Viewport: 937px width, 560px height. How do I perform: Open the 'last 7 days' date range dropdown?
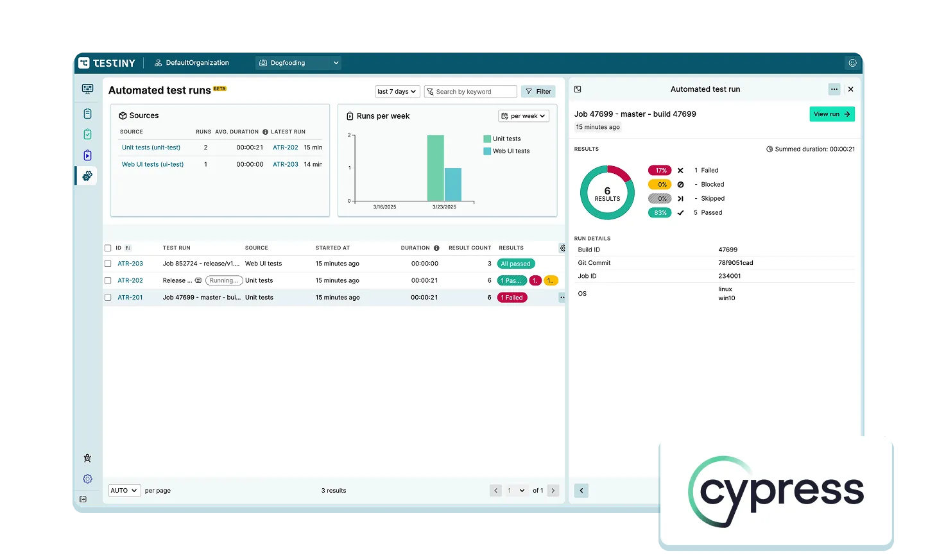pos(397,92)
